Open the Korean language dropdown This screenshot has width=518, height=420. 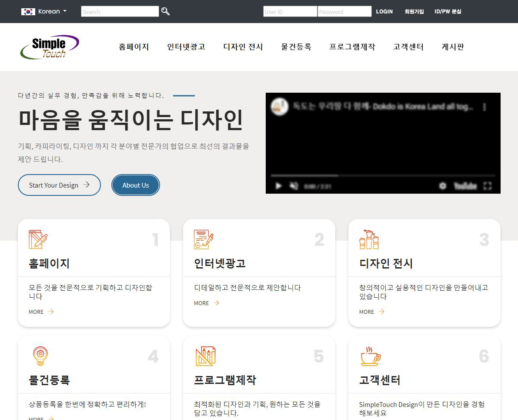coord(44,11)
